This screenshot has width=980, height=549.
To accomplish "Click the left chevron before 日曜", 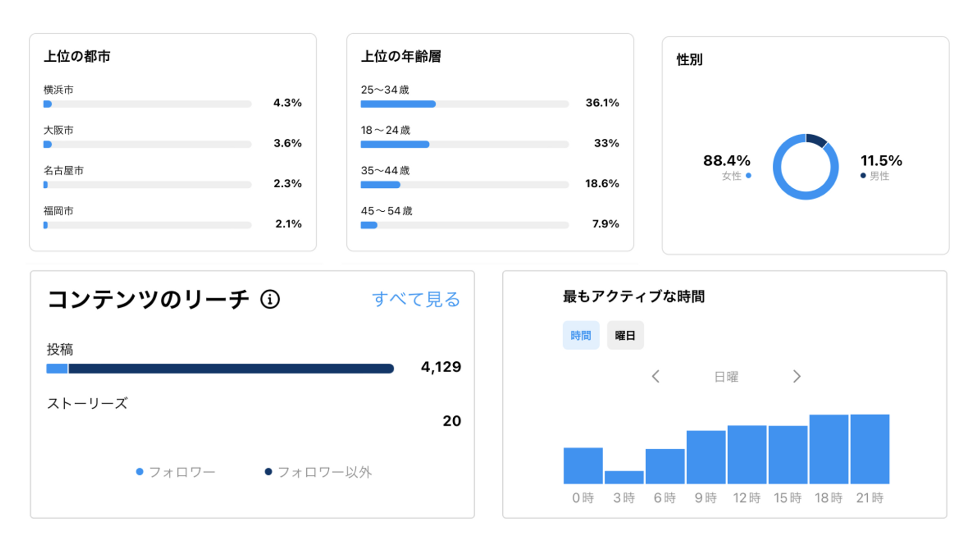I will click(657, 376).
